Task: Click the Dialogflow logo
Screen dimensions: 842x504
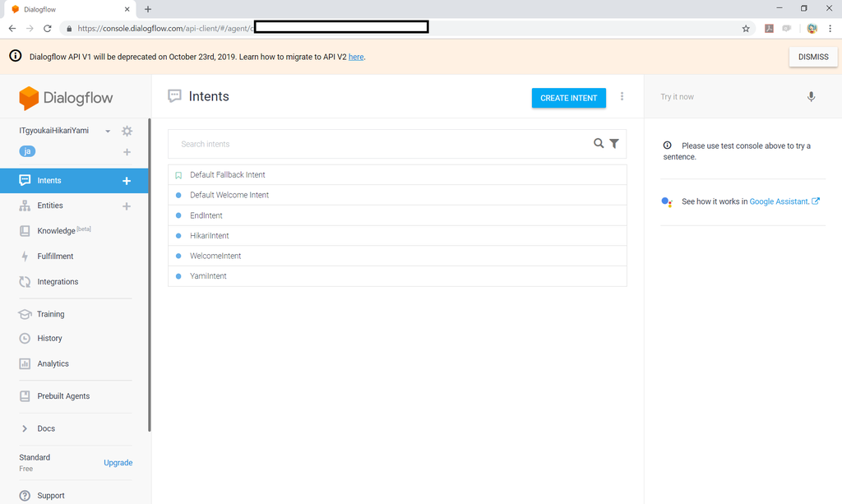Action: [x=66, y=98]
